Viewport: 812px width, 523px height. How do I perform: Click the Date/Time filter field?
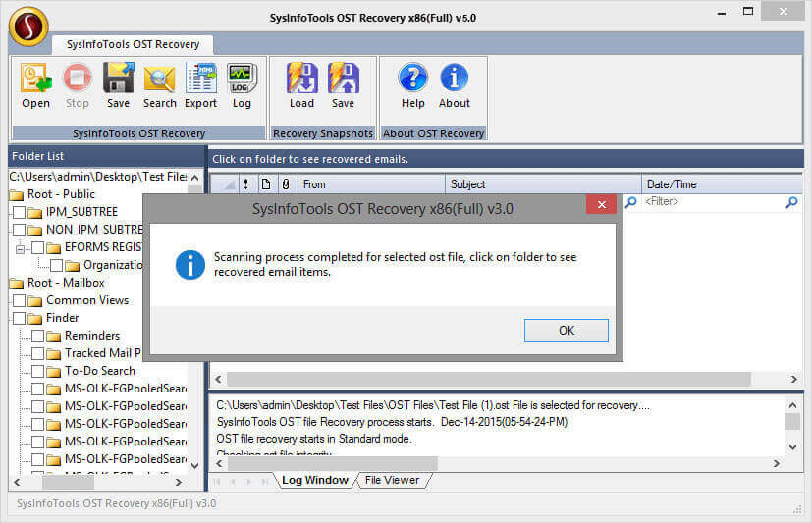712,202
